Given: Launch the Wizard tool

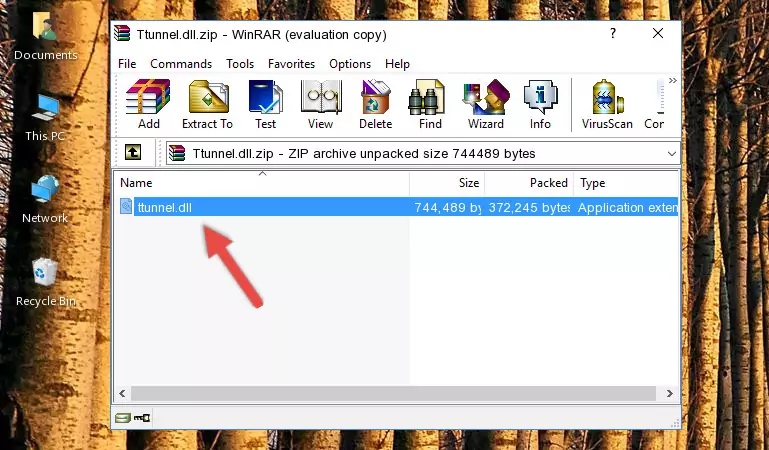Looking at the screenshot, I should point(486,104).
